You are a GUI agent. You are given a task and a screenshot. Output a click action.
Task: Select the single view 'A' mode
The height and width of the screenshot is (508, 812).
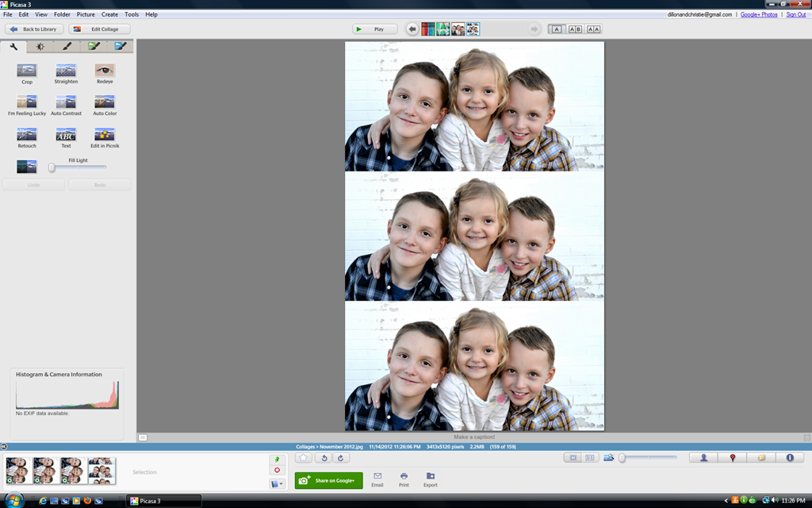point(557,29)
